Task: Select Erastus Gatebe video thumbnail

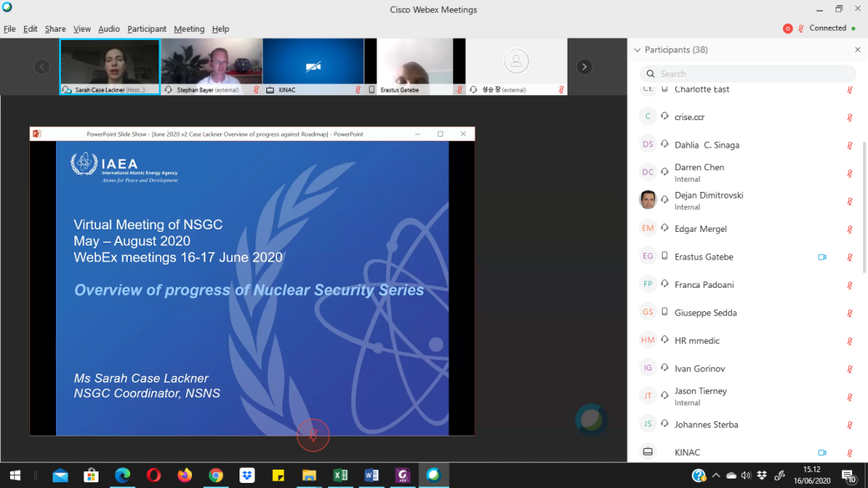Action: tap(415, 67)
